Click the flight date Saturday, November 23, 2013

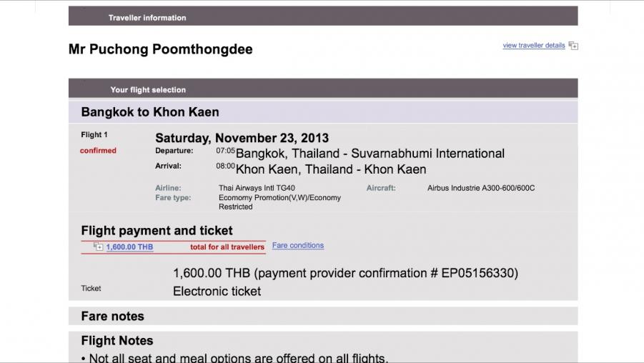(x=242, y=138)
